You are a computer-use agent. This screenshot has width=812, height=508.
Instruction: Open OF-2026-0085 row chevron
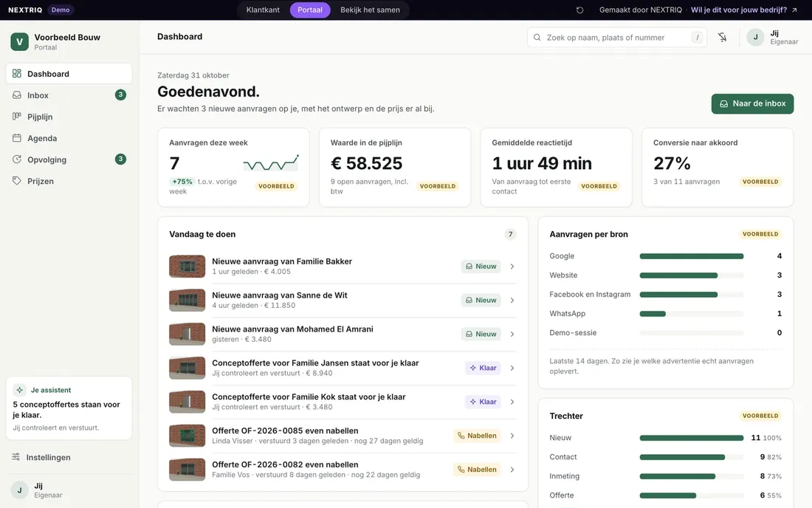(512, 436)
